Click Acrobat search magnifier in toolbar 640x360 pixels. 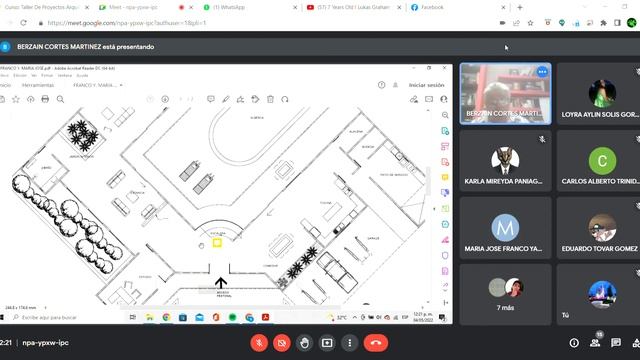coord(60,99)
